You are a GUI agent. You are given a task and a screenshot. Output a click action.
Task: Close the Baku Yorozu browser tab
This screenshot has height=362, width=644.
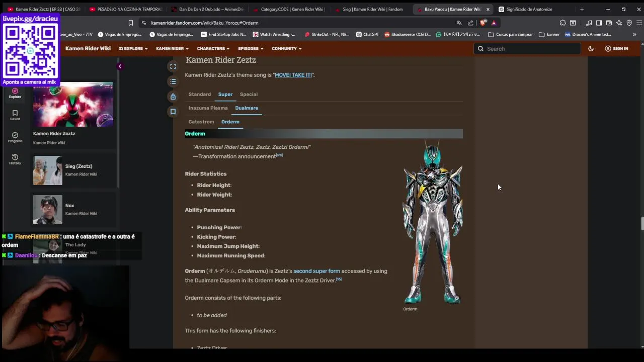pyautogui.click(x=488, y=9)
